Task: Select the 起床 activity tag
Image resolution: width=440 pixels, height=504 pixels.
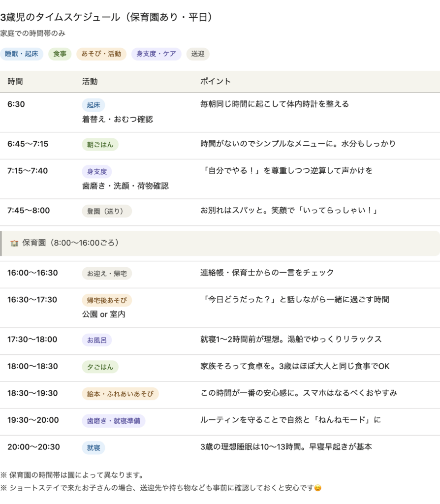Action: click(94, 105)
